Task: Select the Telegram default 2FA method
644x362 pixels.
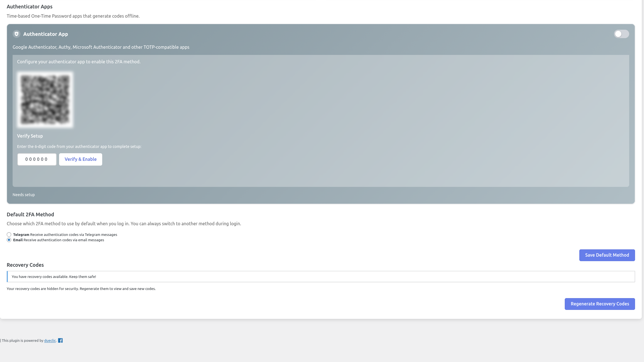Action: tap(9, 235)
